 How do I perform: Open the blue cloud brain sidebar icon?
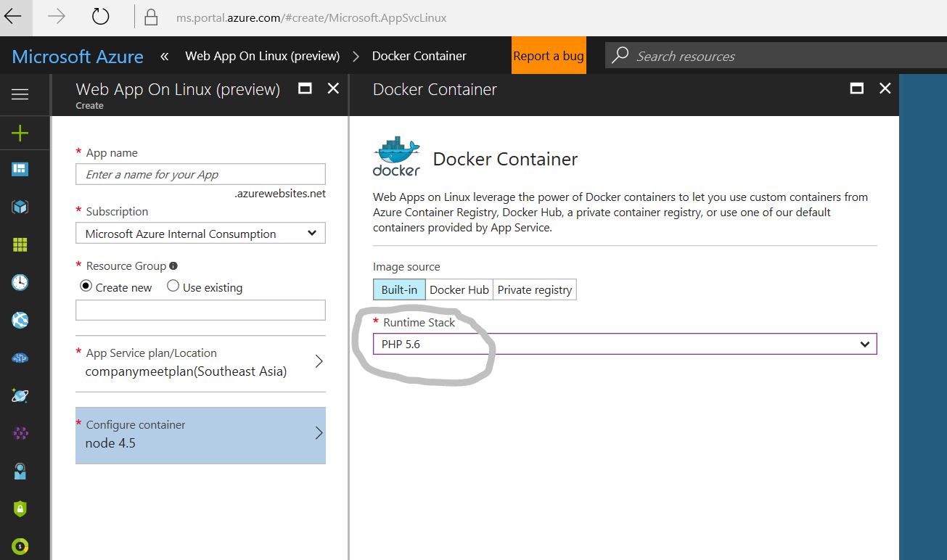pyautogui.click(x=20, y=358)
